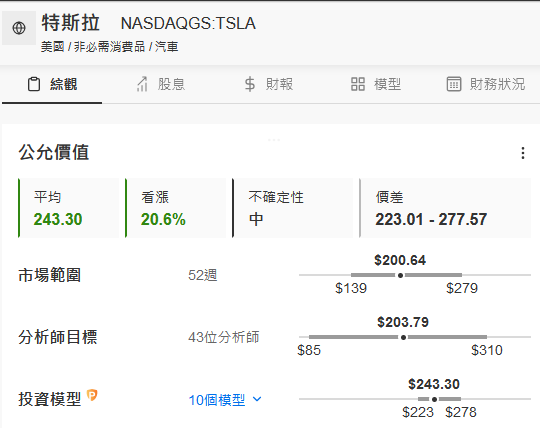Click the chevron arrow next to 10個模型
540x428 pixels.
[257, 399]
